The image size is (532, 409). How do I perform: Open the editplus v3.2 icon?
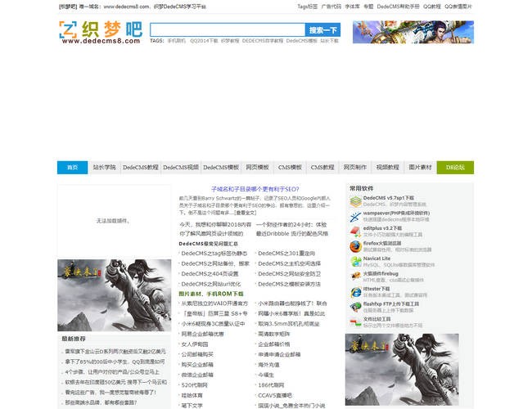tap(354, 231)
